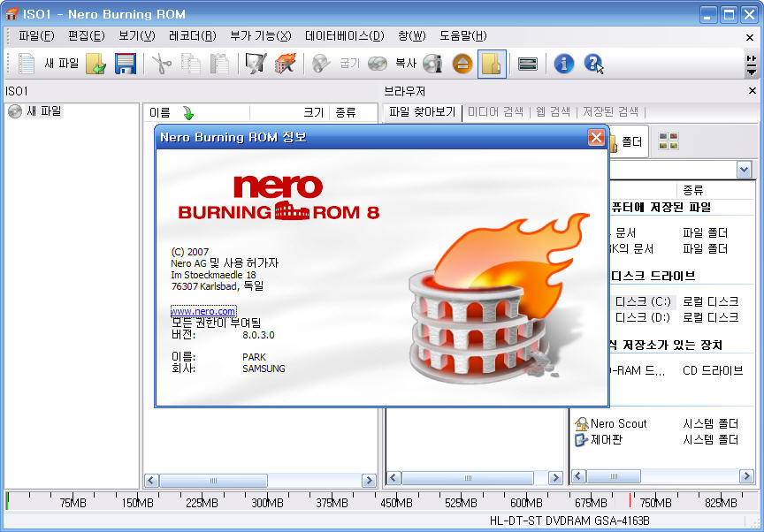
Task: Open the 편집(E) menu
Action: (87, 35)
